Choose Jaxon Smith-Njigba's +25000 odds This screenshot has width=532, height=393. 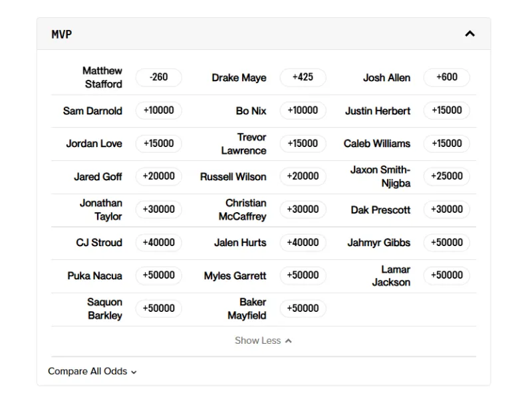point(446,176)
